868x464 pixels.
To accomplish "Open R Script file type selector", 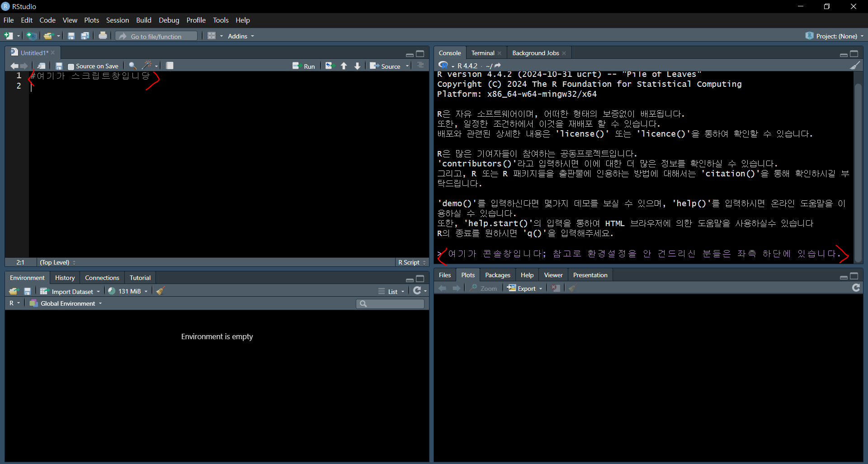I will pos(412,262).
